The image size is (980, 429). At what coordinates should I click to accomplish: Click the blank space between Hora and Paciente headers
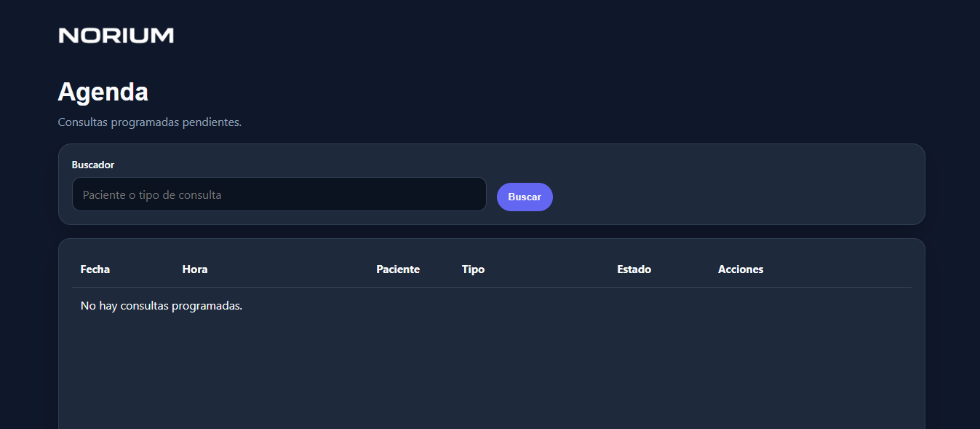click(291, 269)
